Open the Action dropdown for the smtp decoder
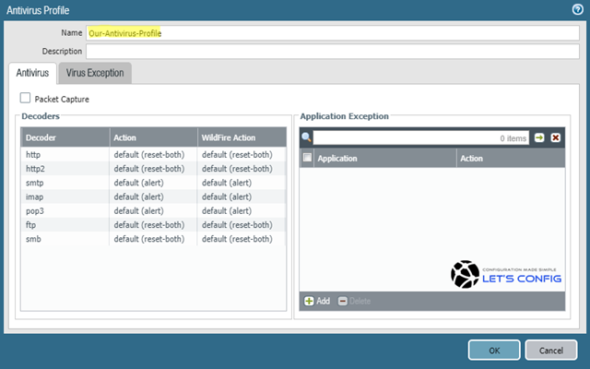 click(x=154, y=183)
